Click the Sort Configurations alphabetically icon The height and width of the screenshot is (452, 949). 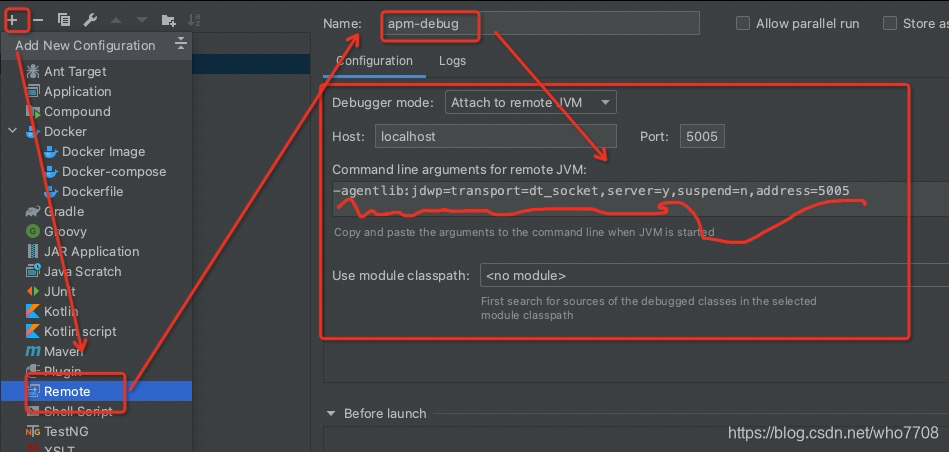(194, 20)
